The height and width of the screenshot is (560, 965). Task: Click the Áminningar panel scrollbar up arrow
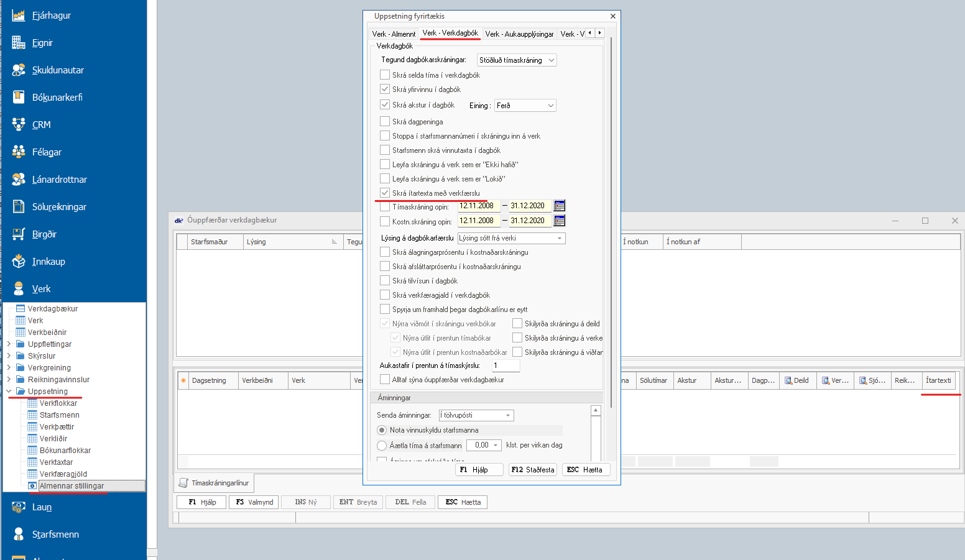pos(596,410)
